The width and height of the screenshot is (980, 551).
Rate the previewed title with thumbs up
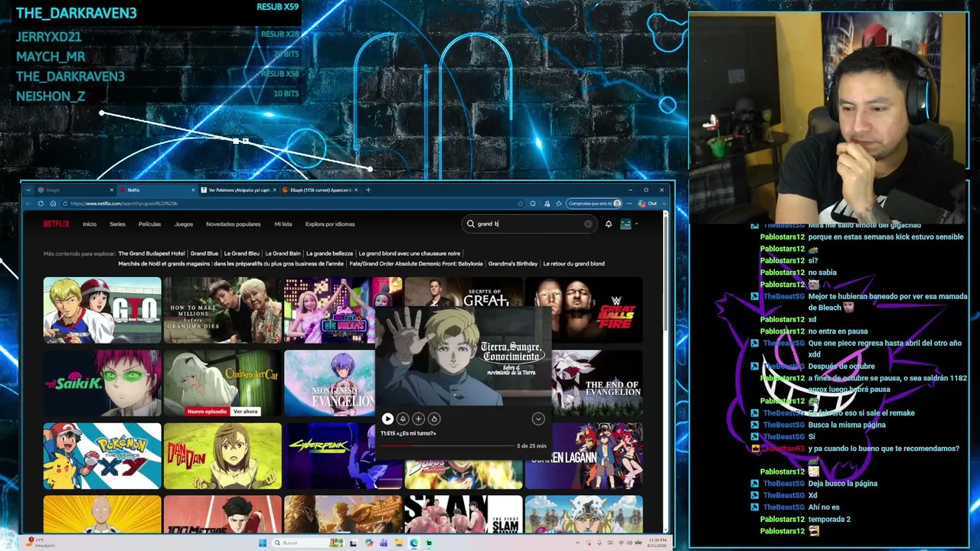pos(434,419)
